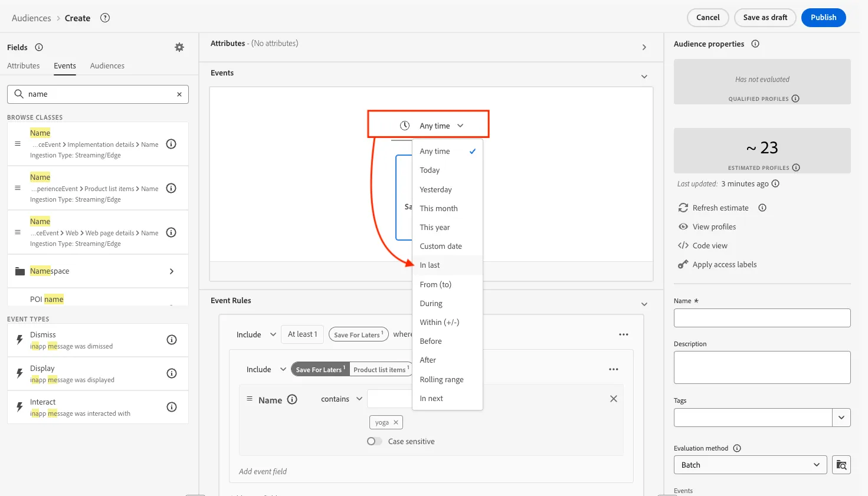Open the Evaluation method Batch dropdown
The height and width of the screenshot is (496, 868).
click(x=751, y=465)
